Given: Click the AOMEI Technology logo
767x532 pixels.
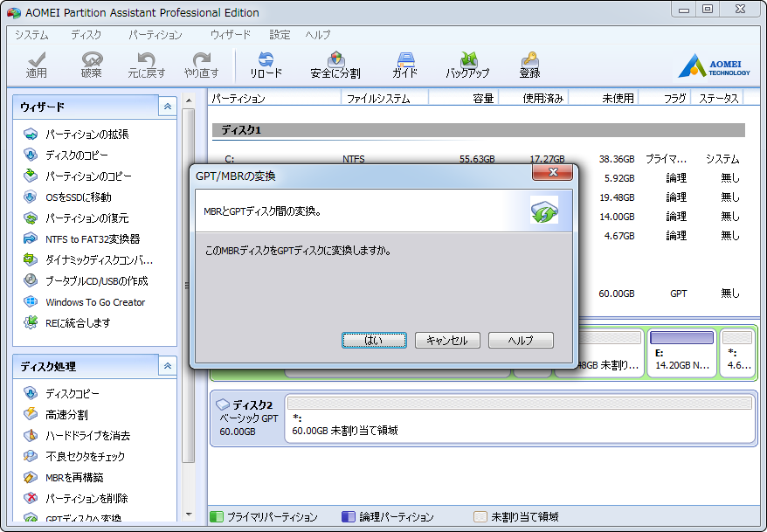Looking at the screenshot, I should click(715, 66).
